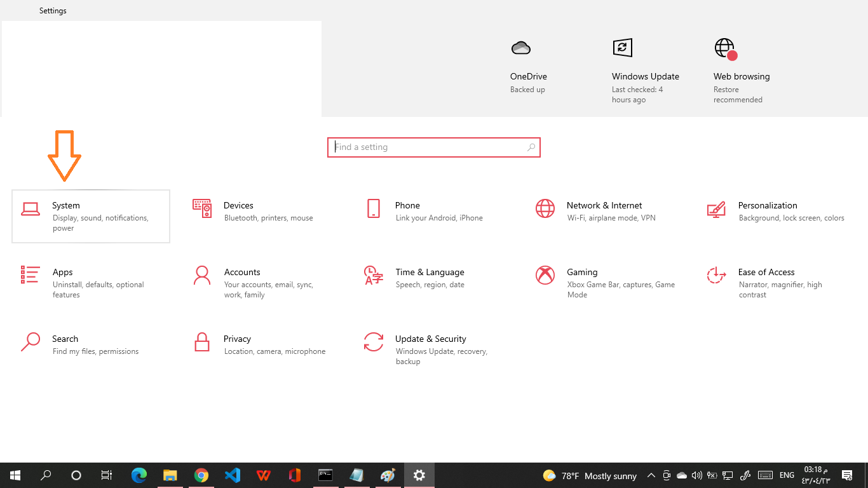Image resolution: width=868 pixels, height=488 pixels.
Task: Open Windows Ink Workspace pen icon
Action: click(745, 475)
